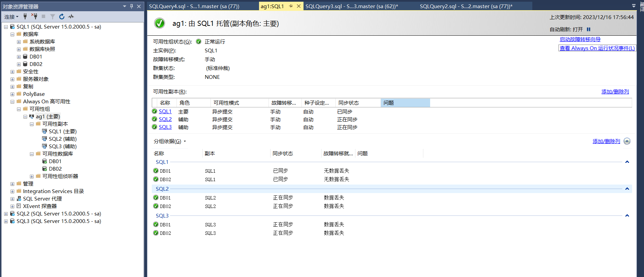Select DB02 availability database icon in tree

(44, 169)
